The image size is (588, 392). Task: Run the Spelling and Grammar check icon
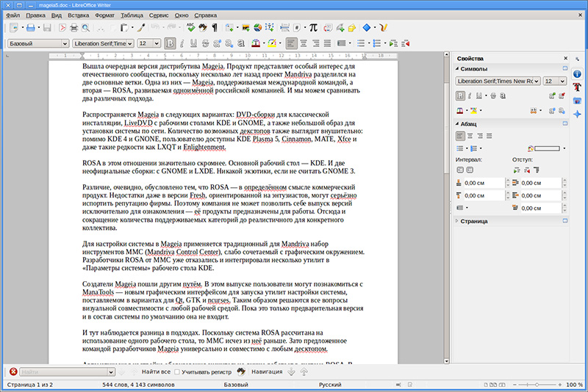point(191,28)
